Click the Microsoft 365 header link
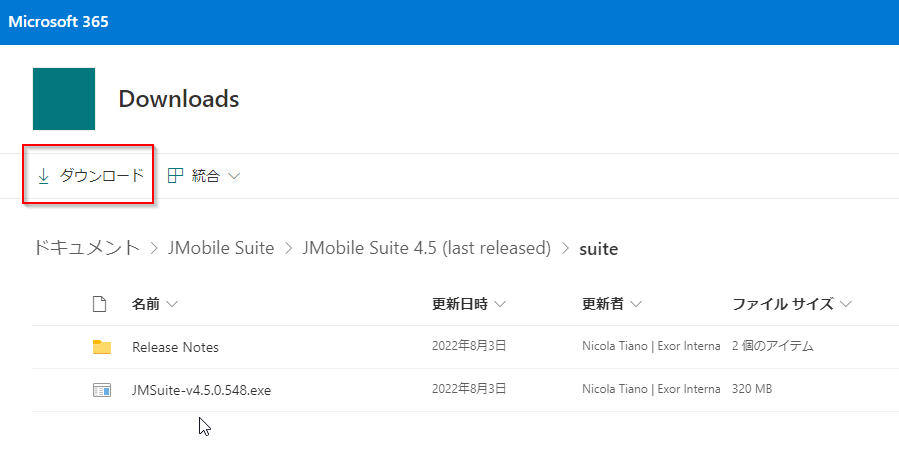 58,22
